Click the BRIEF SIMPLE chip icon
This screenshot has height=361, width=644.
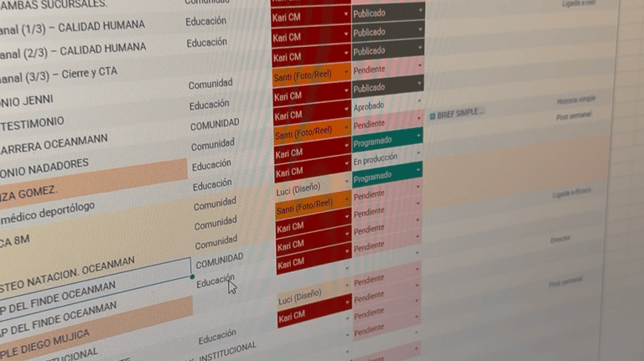(432, 116)
